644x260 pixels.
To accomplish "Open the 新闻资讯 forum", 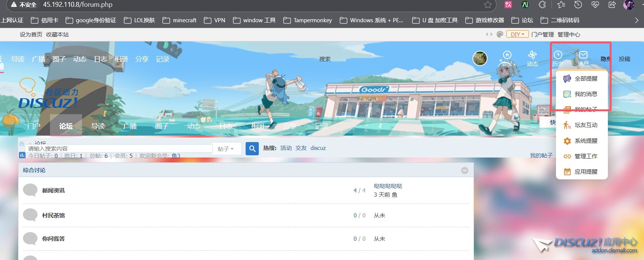I will pos(53,190).
